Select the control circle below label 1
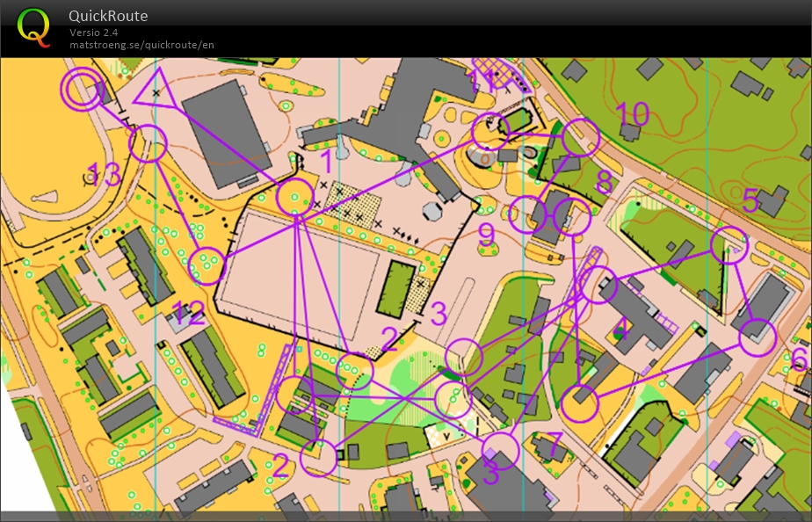Image resolution: width=812 pixels, height=522 pixels. pos(295,198)
